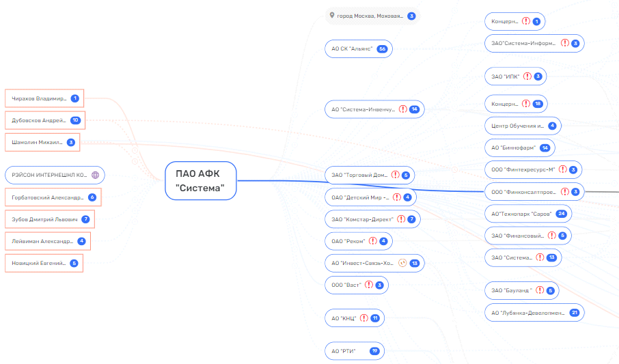The width and height of the screenshot is (619, 364).
Task: Click the count badge 19 on АО "РТИ"
Action: tap(374, 351)
